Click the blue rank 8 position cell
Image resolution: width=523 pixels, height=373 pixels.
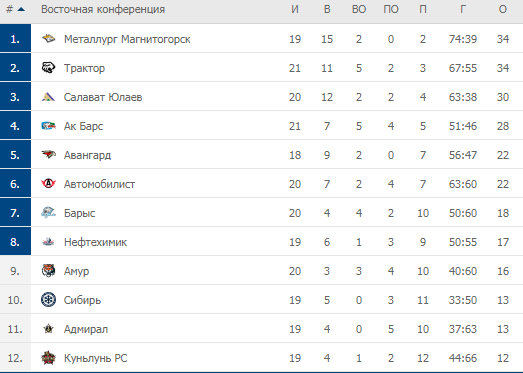15,241
